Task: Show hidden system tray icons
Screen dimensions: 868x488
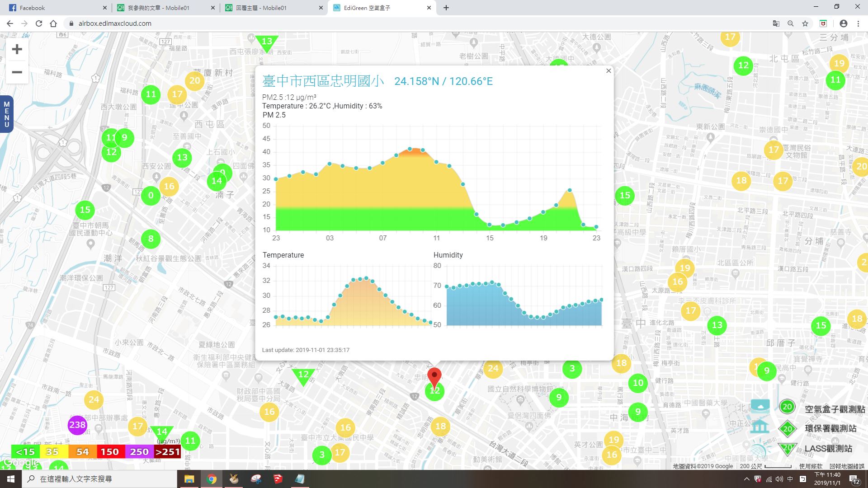Action: (x=746, y=479)
